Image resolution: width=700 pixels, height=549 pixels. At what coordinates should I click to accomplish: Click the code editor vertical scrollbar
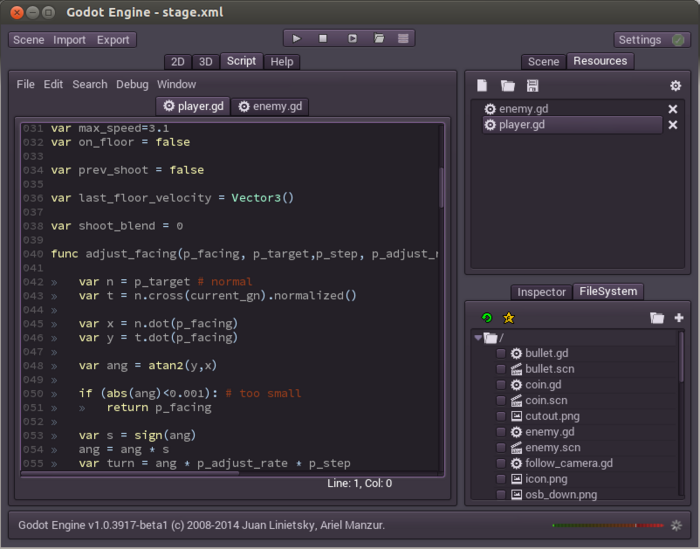click(442, 187)
